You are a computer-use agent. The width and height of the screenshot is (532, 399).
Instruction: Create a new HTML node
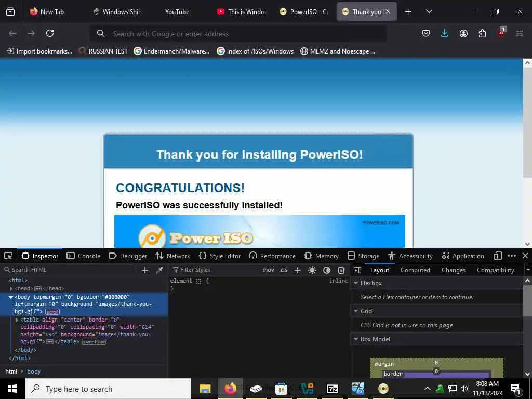[x=145, y=270]
